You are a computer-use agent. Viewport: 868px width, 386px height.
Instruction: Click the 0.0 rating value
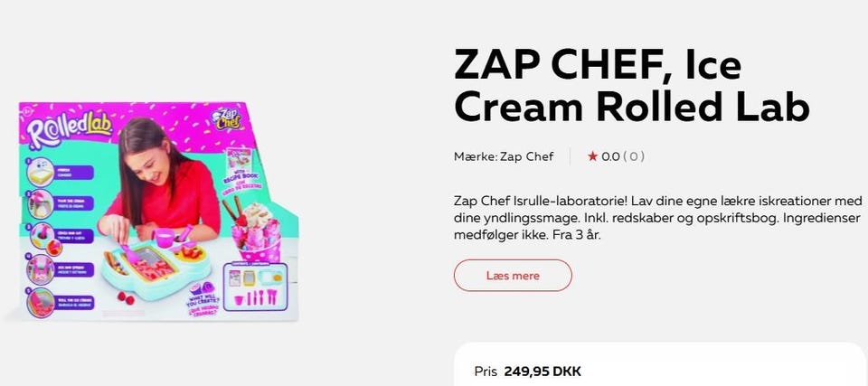point(610,156)
